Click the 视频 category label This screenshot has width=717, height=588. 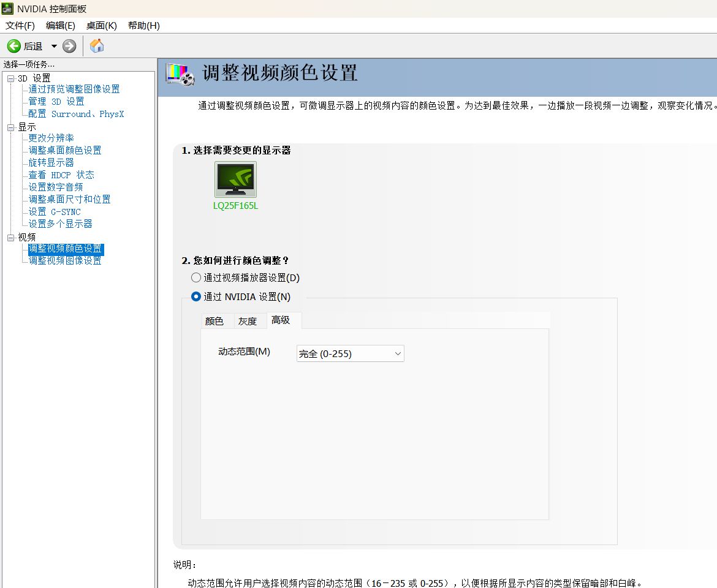coord(27,237)
